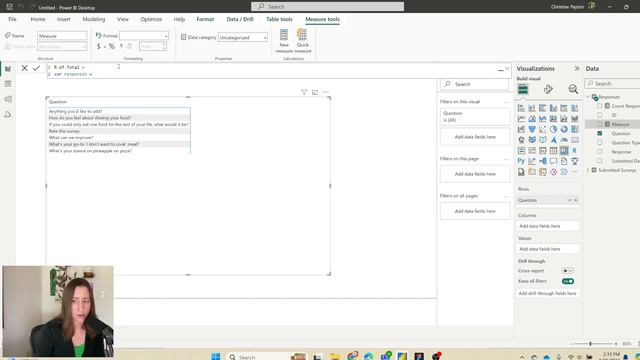Image resolution: width=640 pixels, height=360 pixels.
Task: Cancel the formula with the X icon
Action: coord(24,68)
